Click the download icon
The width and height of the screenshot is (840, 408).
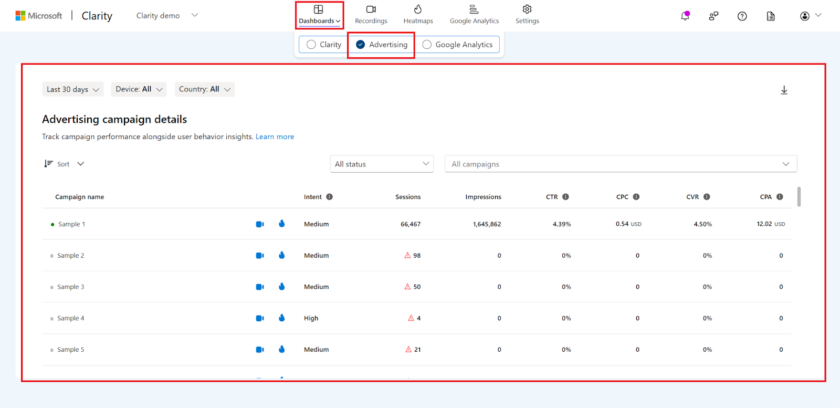pos(784,90)
